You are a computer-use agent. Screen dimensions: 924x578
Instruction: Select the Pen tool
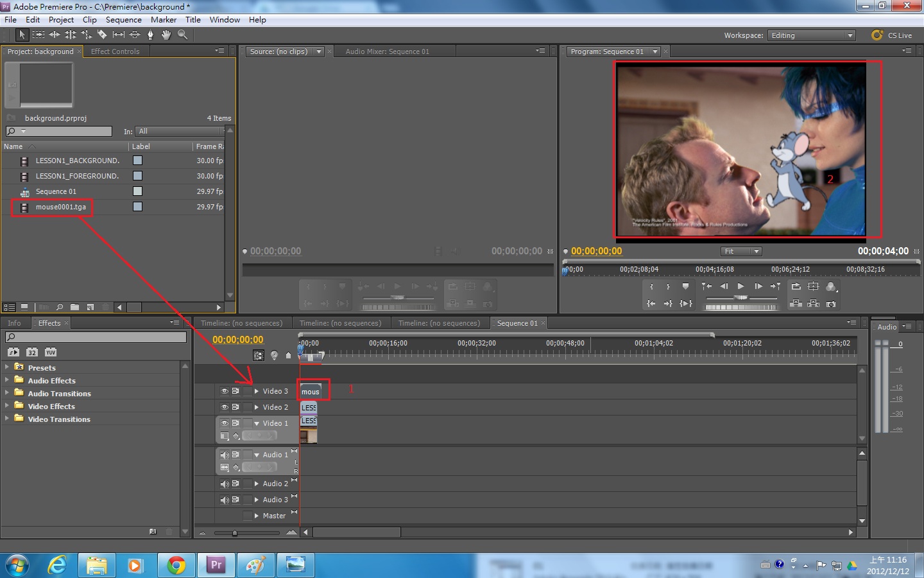151,35
